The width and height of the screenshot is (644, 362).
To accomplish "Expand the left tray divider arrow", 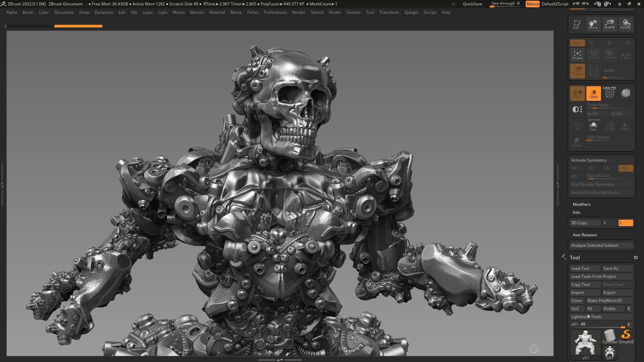I will tap(2, 185).
